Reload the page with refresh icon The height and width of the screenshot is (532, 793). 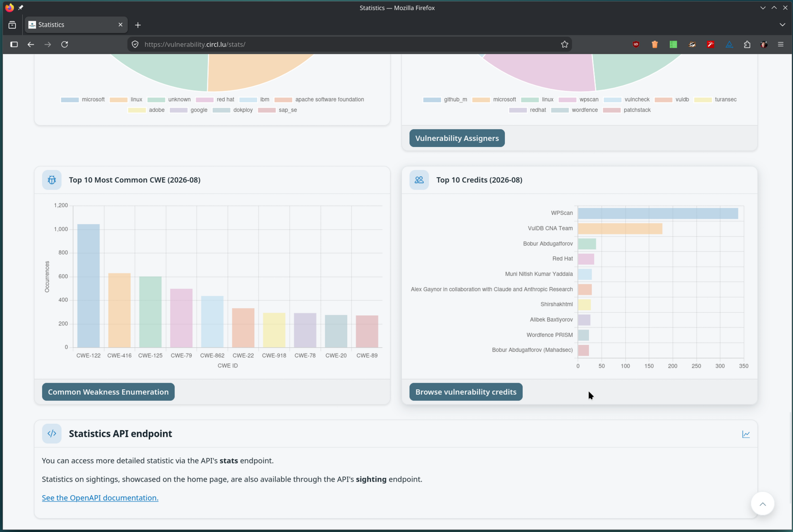65,44
